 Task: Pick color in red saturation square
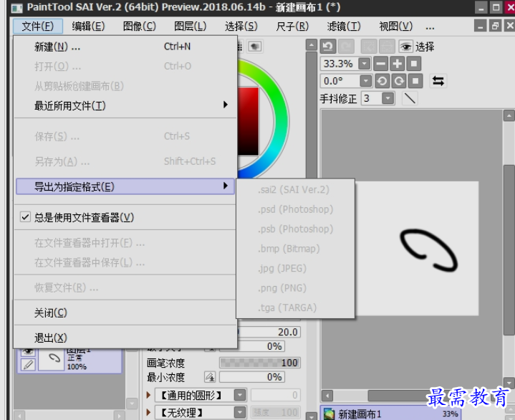[x=249, y=121]
